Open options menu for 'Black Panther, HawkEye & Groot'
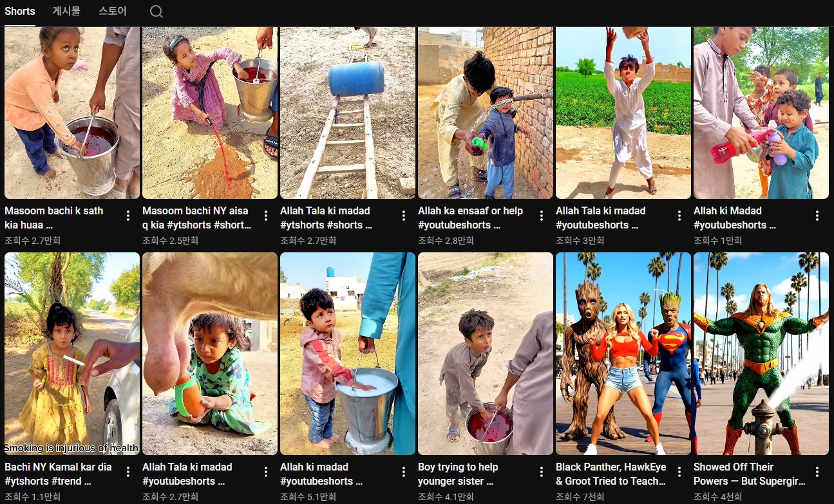 click(x=679, y=472)
